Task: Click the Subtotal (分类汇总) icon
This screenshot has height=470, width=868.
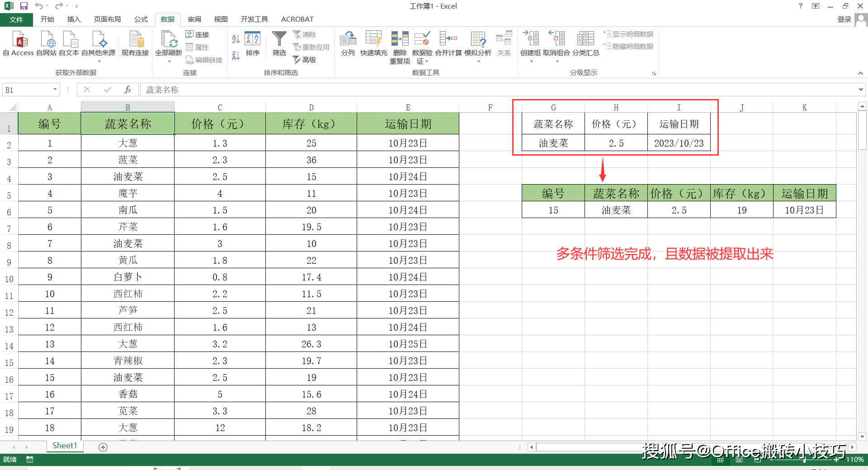Action: click(x=585, y=40)
